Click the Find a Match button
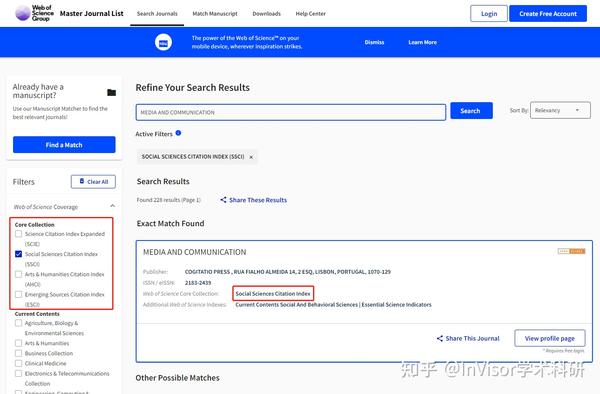This screenshot has height=394, width=600. (64, 145)
